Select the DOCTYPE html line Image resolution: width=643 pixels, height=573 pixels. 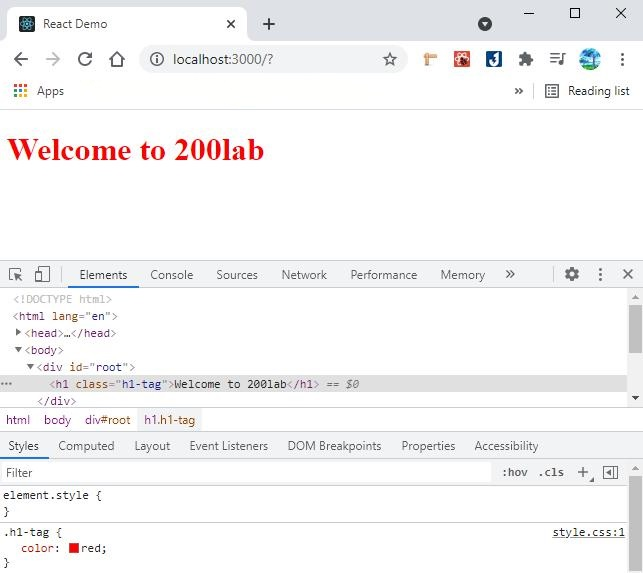coord(62,299)
